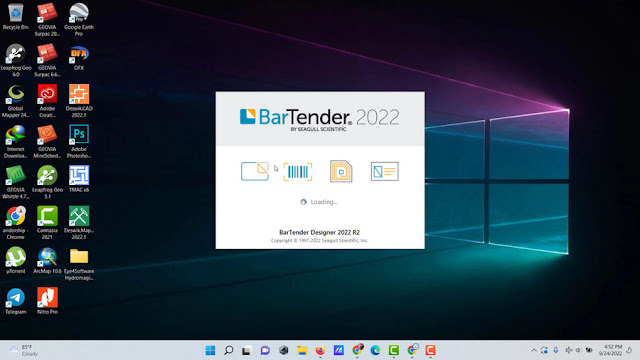The width and height of the screenshot is (640, 360).
Task: Select Internet Download Manager desktop icon
Action: point(16,142)
